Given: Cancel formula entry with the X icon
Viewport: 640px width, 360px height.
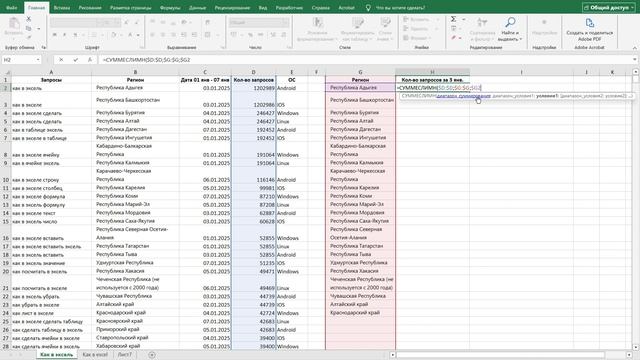Looking at the screenshot, I should point(61,60).
